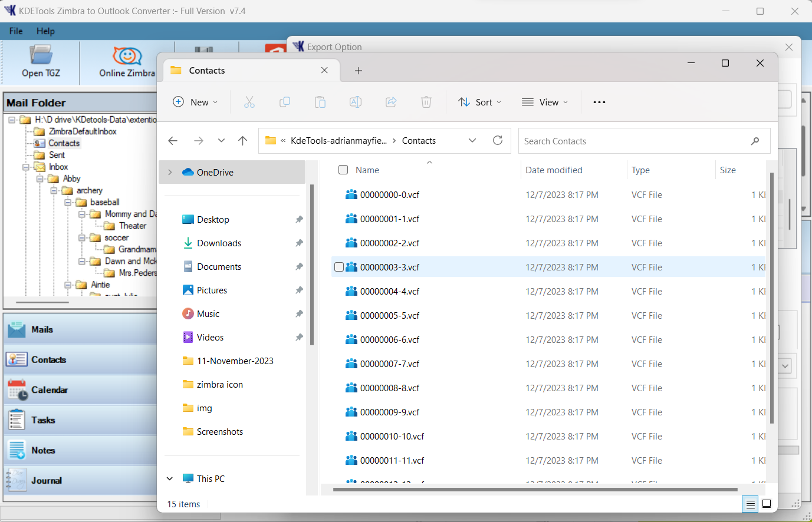Click the Rename icon in Explorer toolbar
Screen dimensions: 812x522
(356, 102)
